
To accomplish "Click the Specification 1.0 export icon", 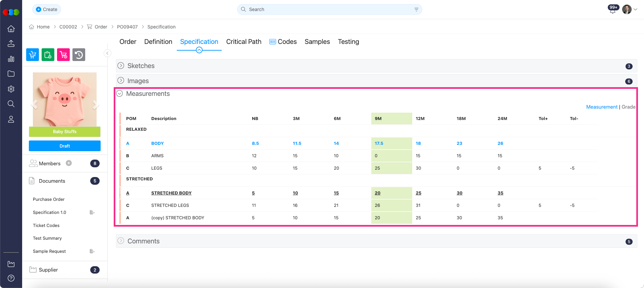I will (92, 212).
